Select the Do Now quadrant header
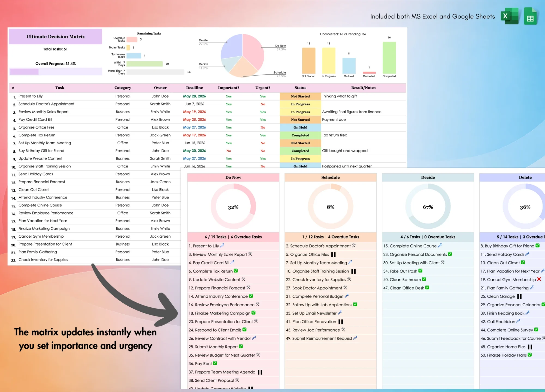This screenshot has width=545, height=392. point(233,177)
